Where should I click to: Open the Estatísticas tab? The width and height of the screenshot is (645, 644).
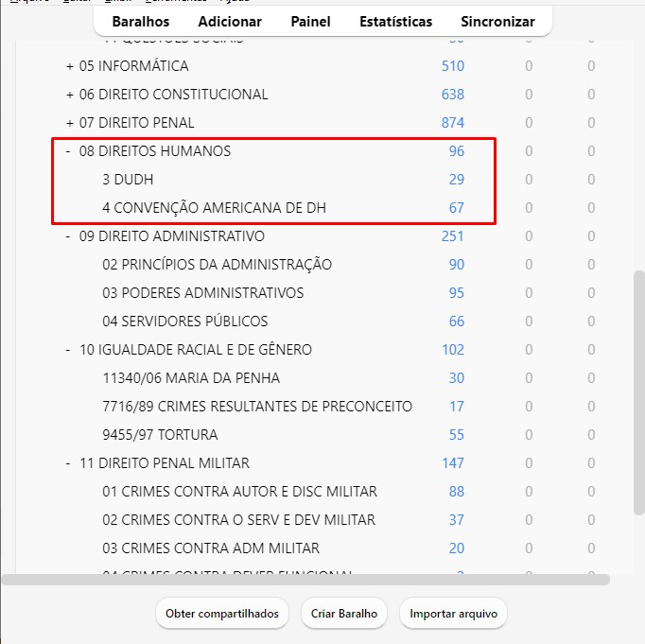point(395,22)
